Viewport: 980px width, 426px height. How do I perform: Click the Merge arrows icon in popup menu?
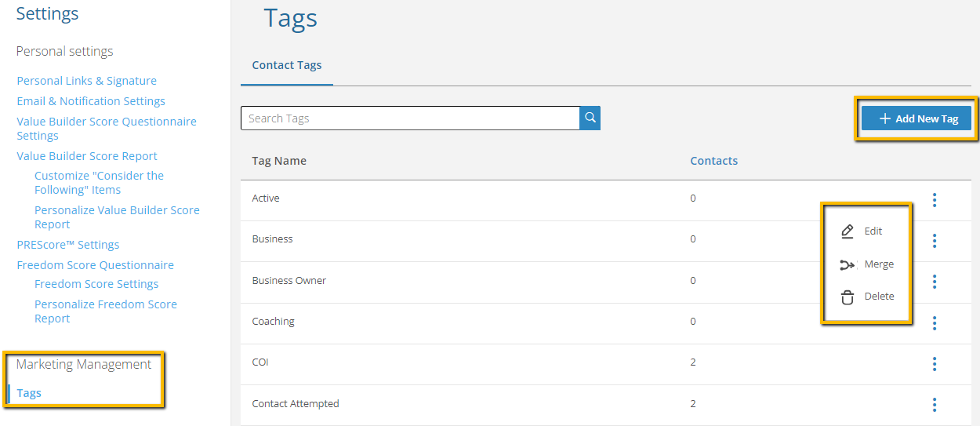click(847, 265)
